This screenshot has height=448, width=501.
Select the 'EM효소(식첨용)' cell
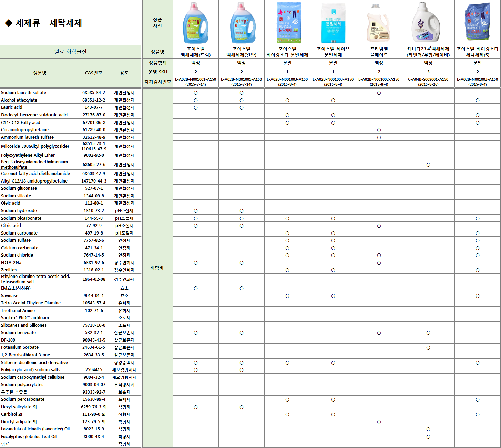(x=40, y=288)
